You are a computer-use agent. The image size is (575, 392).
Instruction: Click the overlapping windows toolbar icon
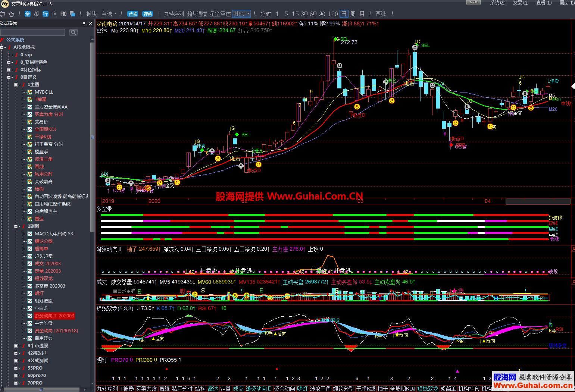coord(72,14)
